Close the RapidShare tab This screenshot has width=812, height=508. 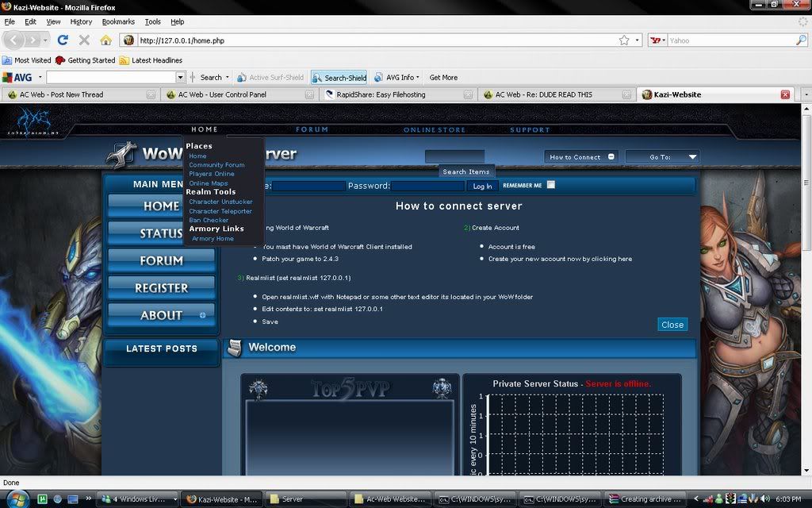pyautogui.click(x=468, y=95)
